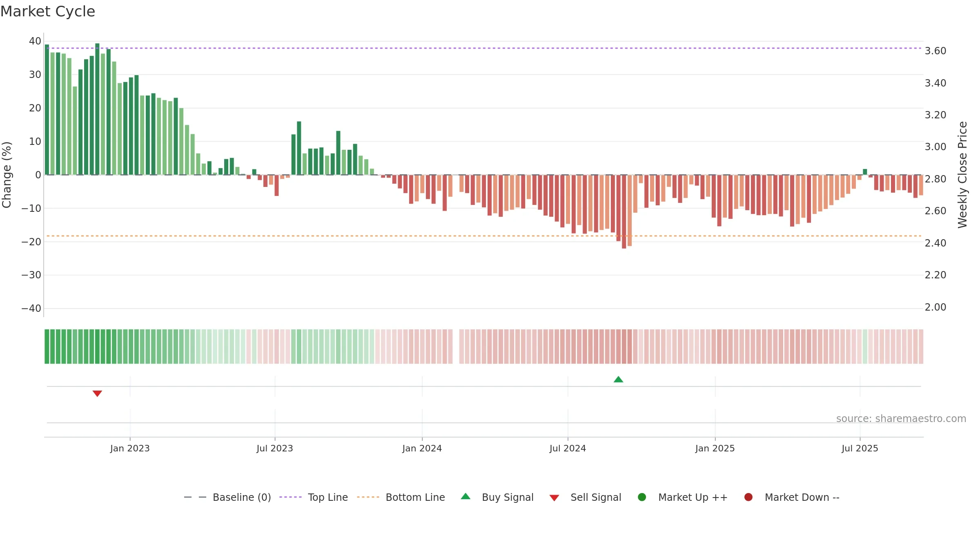Click the red triangle icon in legend
Image resolution: width=980 pixels, height=551 pixels.
coord(554,498)
